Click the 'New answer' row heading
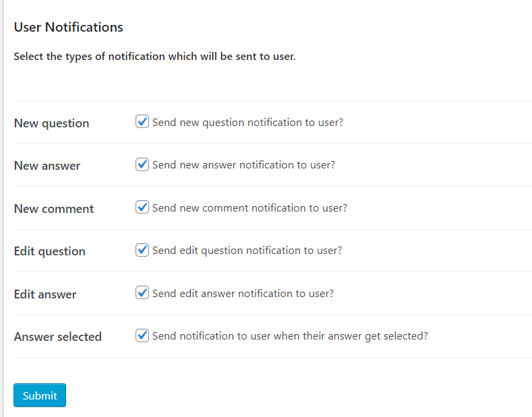Image resolution: width=532 pixels, height=417 pixels. (47, 166)
